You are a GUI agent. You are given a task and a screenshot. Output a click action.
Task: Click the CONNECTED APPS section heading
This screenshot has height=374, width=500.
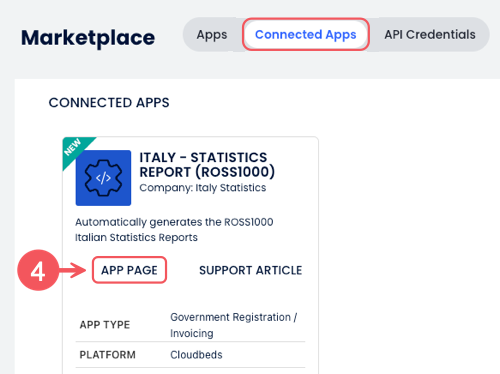tap(109, 103)
